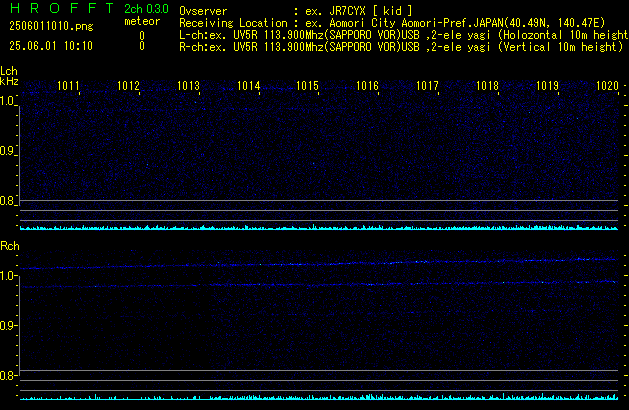629x410 pixels.
Task: Click the 'meteor' counter label
Action: tap(142, 21)
